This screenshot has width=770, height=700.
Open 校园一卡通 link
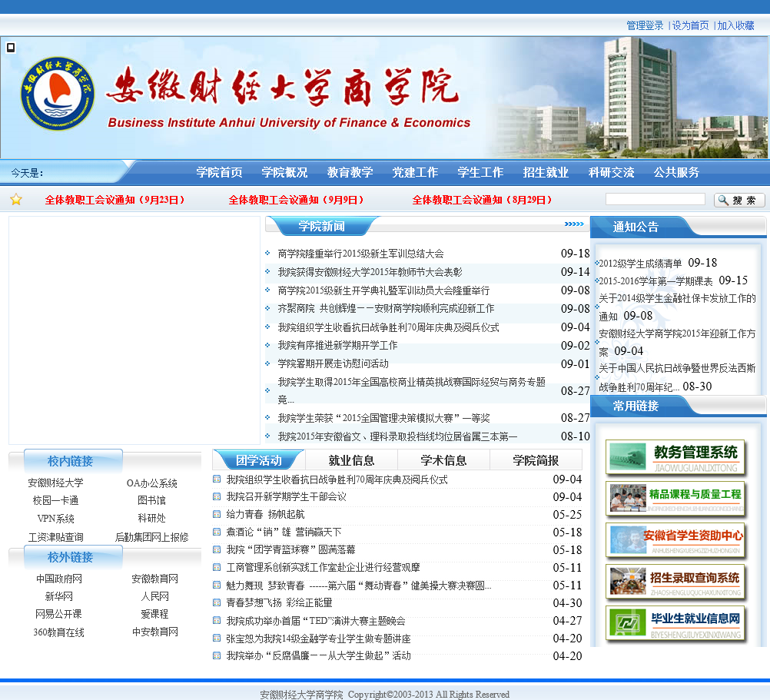55,501
